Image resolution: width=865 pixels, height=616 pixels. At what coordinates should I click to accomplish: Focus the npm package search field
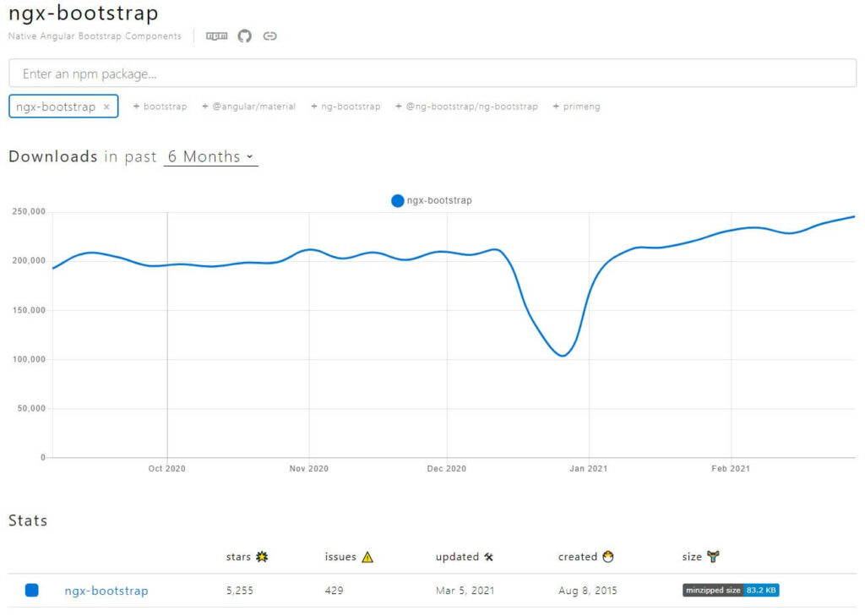click(x=432, y=74)
